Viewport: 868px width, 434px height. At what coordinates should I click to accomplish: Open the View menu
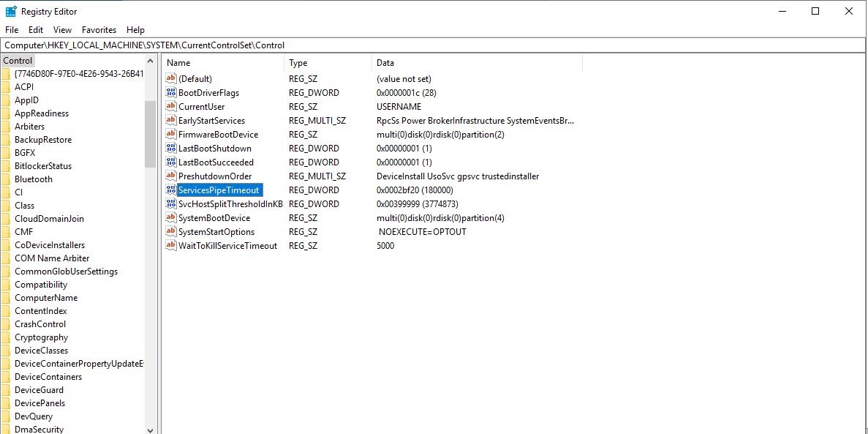[61, 29]
